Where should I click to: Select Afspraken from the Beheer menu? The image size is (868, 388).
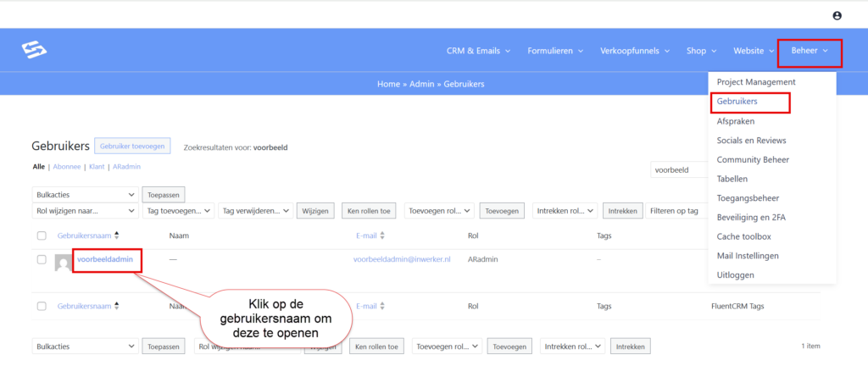coord(736,121)
